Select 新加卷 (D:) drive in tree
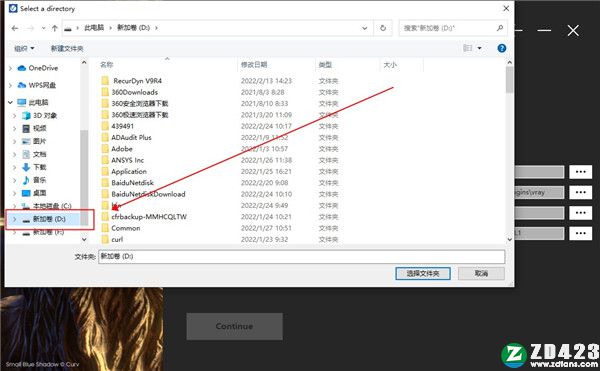600x371 pixels. (49, 219)
